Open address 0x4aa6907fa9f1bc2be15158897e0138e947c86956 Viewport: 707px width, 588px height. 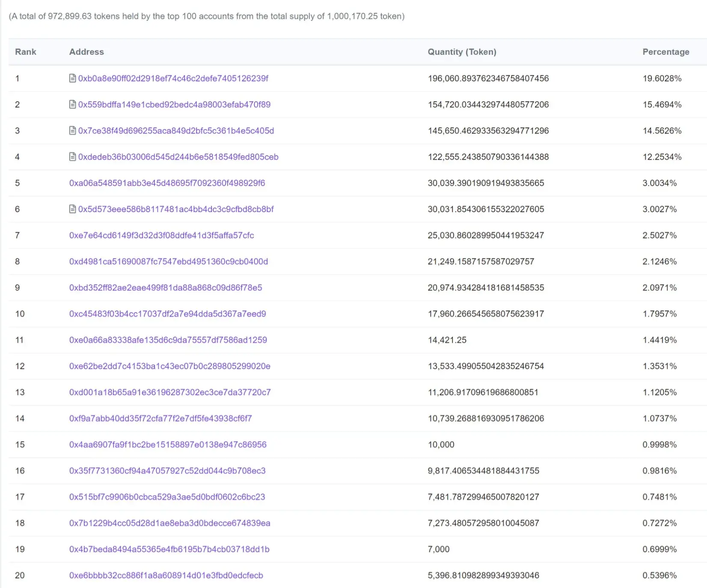pyautogui.click(x=168, y=444)
